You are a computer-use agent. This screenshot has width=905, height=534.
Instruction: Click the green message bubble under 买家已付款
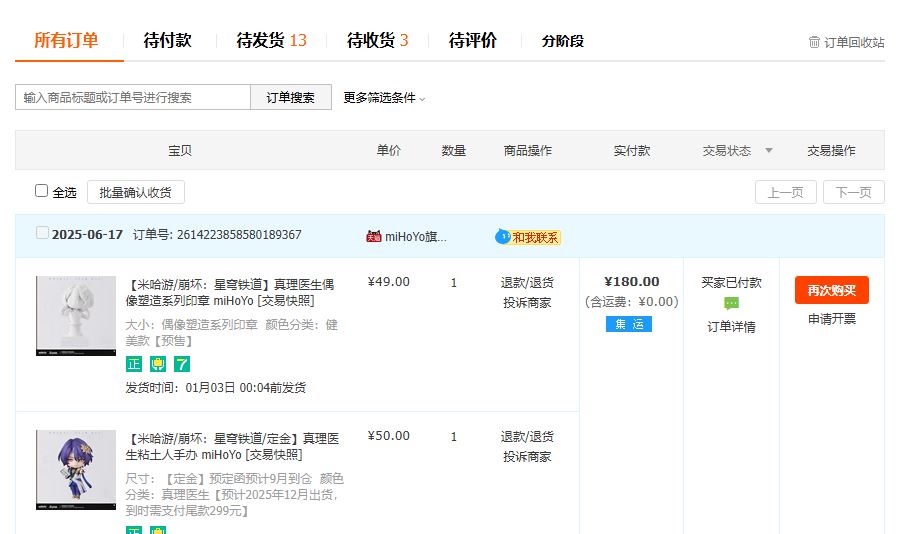[x=731, y=304]
